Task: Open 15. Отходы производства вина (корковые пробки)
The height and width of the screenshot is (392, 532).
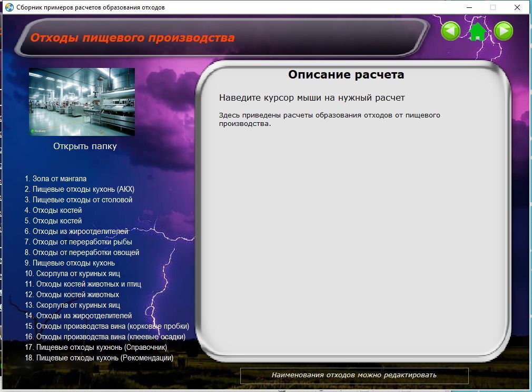Action: click(x=107, y=326)
